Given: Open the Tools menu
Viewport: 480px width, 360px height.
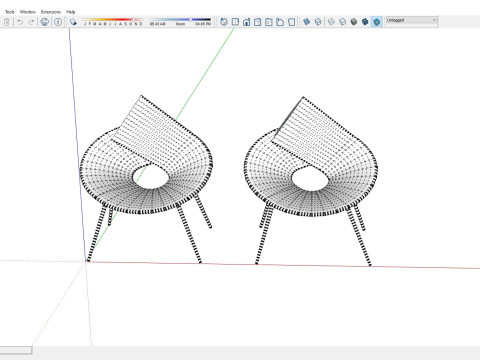Looking at the screenshot, I should click(10, 12).
